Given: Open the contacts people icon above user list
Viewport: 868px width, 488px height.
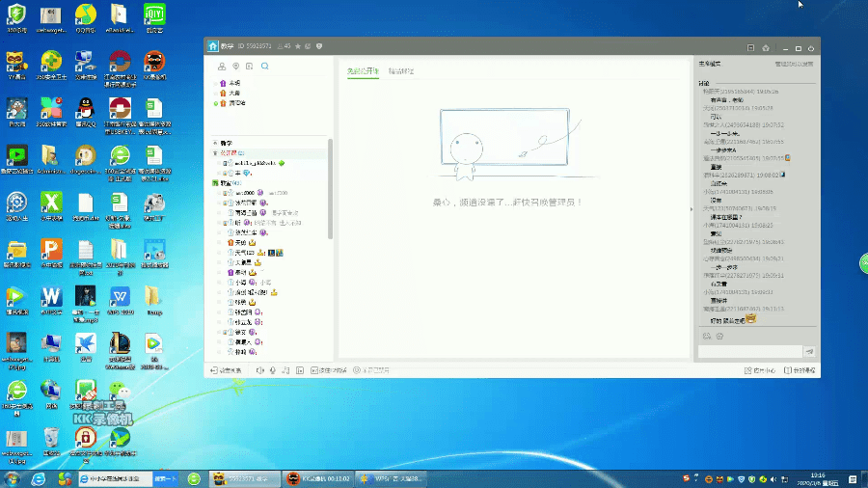Looking at the screenshot, I should [222, 67].
